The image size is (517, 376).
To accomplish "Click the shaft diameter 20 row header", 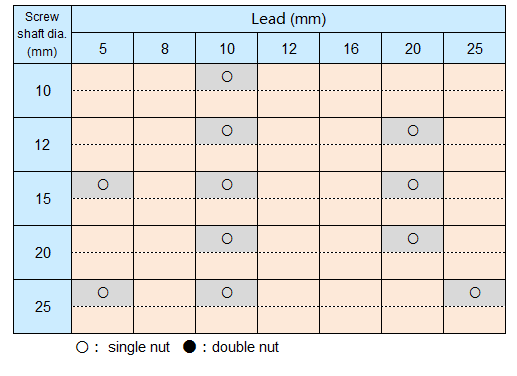I will coord(42,253).
